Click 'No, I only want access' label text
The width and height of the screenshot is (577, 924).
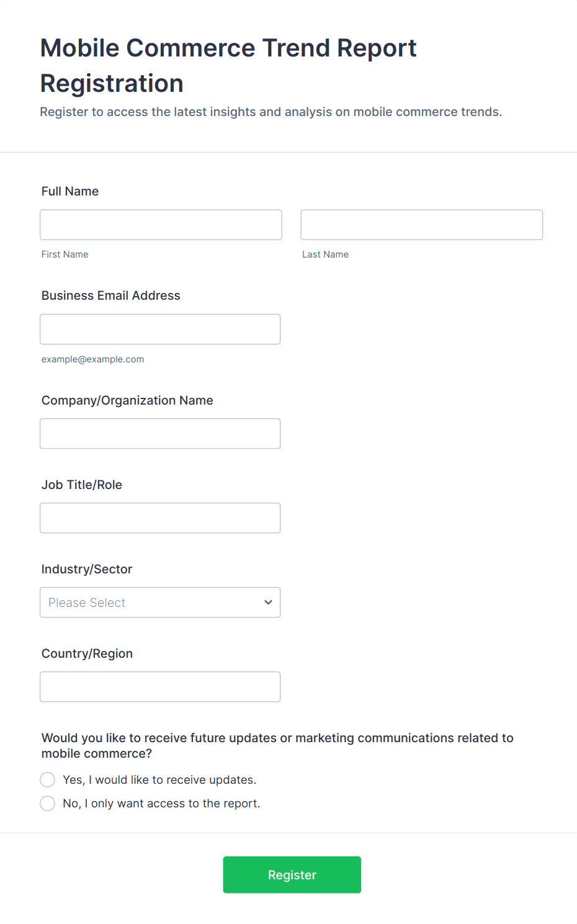pos(161,804)
